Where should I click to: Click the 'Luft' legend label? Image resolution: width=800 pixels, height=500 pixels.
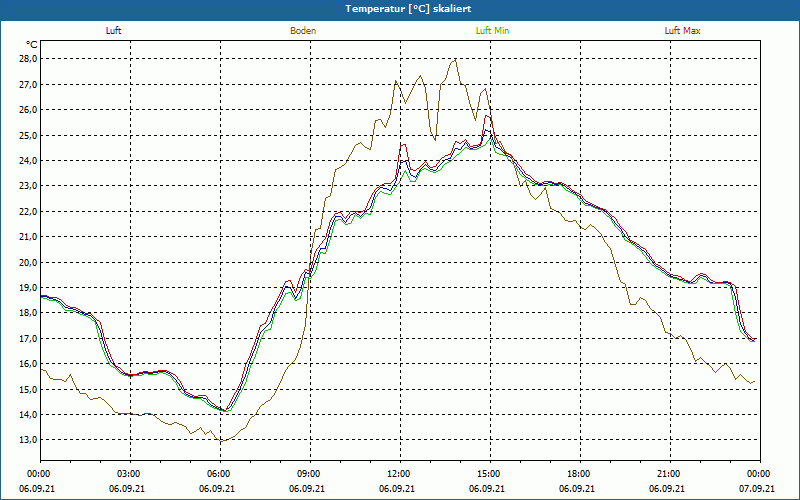coord(113,31)
